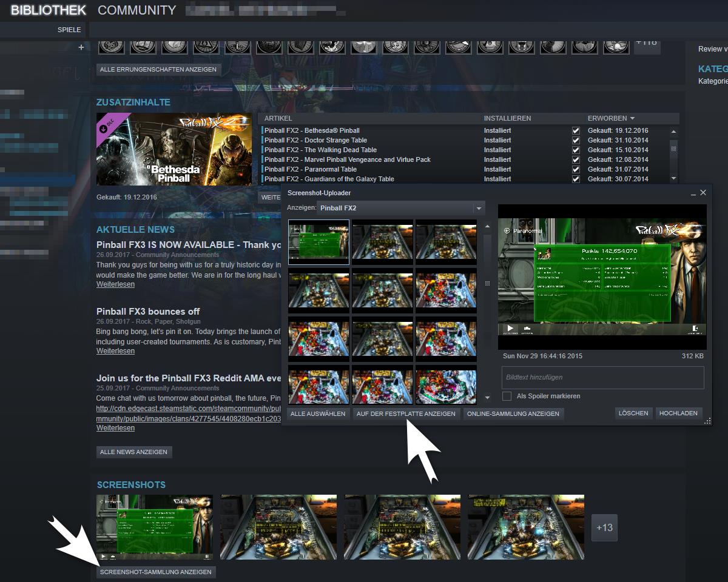Image resolution: width=728 pixels, height=582 pixels.
Task: Toggle Guardians of the Galaxy Table checkbox
Action: pos(576,179)
